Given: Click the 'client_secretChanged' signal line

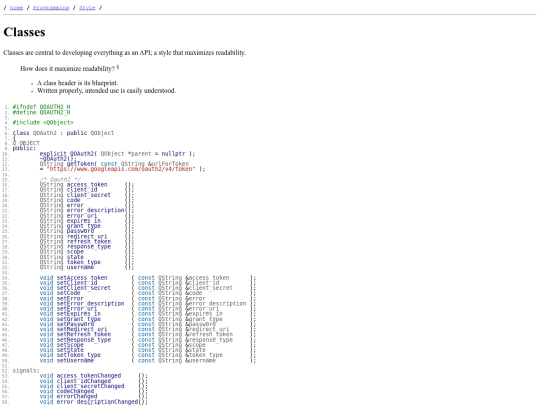Looking at the screenshot, I should coord(94,386).
